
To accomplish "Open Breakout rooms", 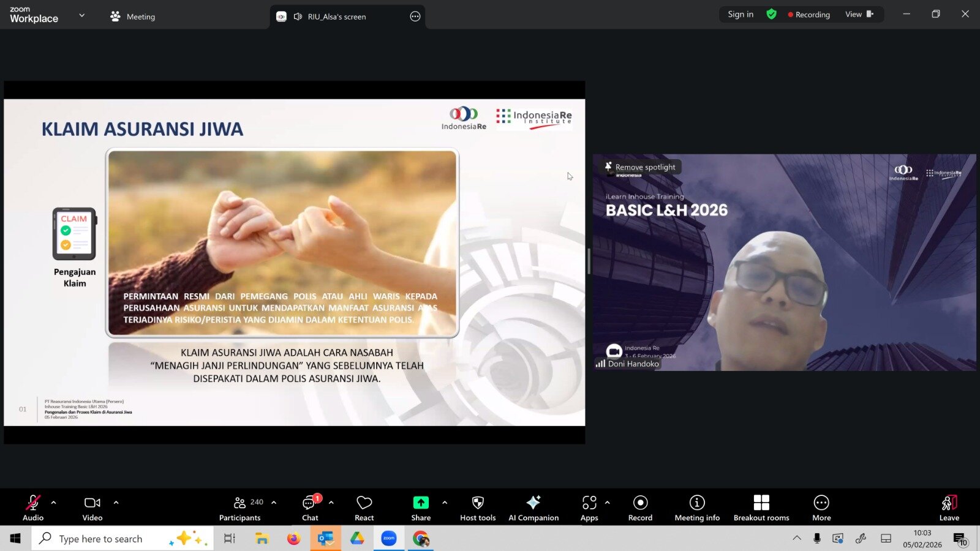I will [x=761, y=508].
